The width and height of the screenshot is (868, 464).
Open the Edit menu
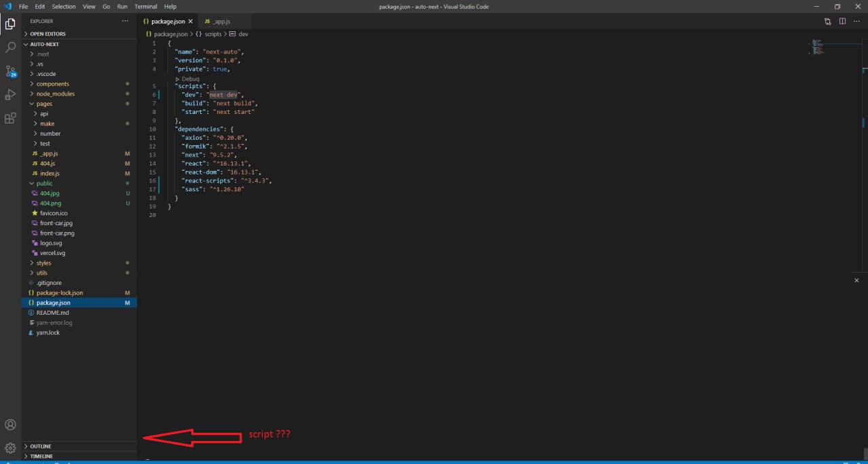point(40,6)
